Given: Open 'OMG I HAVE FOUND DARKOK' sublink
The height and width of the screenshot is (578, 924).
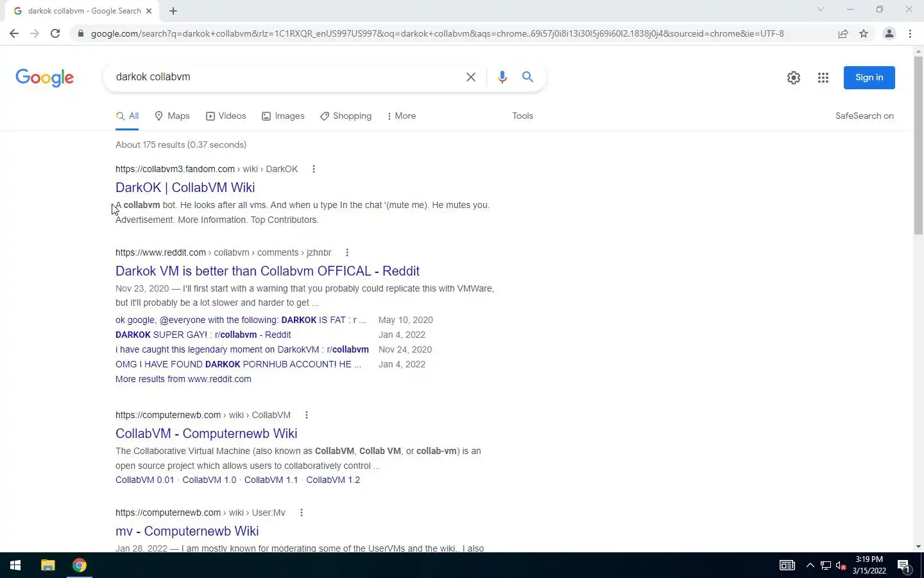Looking at the screenshot, I should point(238,364).
